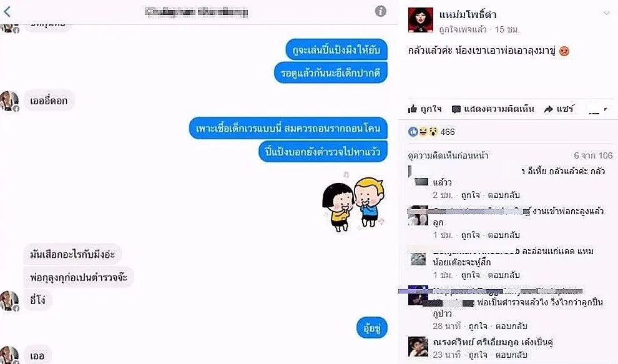Open chat info circle icon
Image resolution: width=618 pixels, height=364 pixels.
[x=380, y=11]
